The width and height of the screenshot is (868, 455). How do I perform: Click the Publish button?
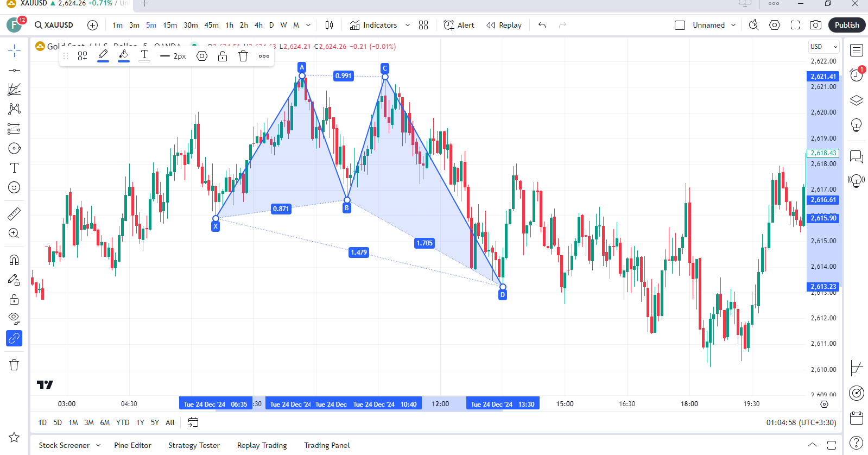847,25
